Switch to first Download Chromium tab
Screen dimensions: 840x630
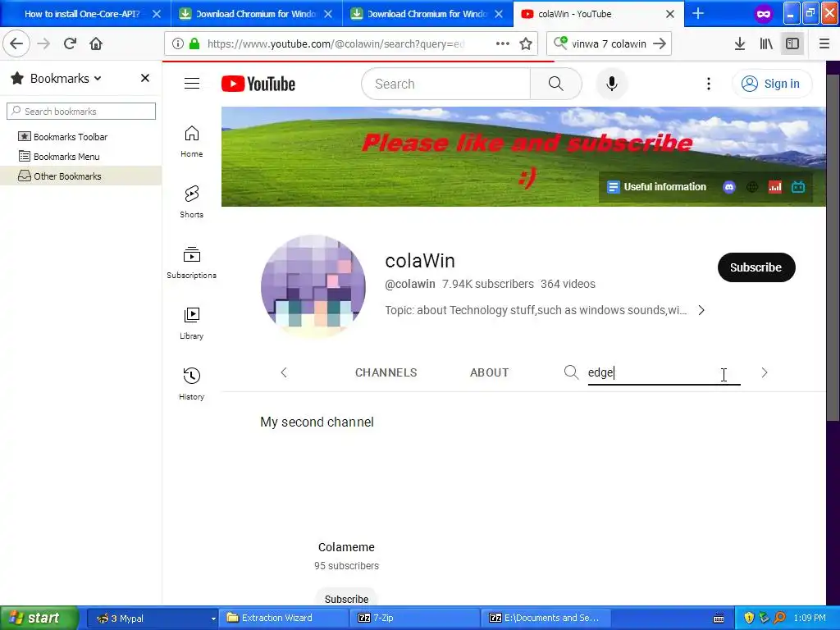click(256, 14)
